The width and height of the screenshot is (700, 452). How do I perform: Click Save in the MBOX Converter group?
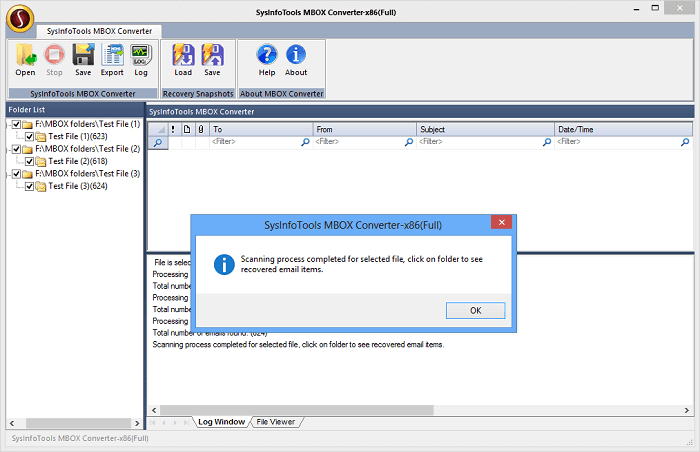(x=83, y=60)
